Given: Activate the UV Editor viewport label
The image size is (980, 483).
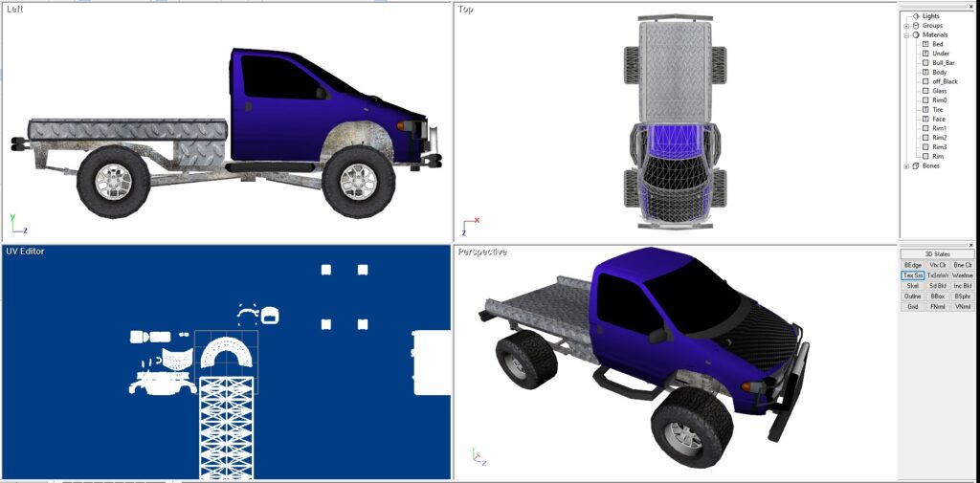Looking at the screenshot, I should coord(25,252).
